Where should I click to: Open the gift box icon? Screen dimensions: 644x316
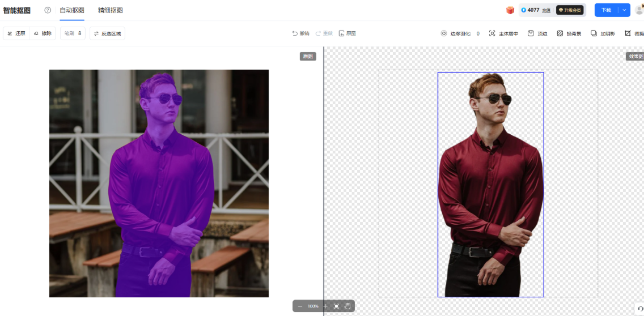point(510,10)
